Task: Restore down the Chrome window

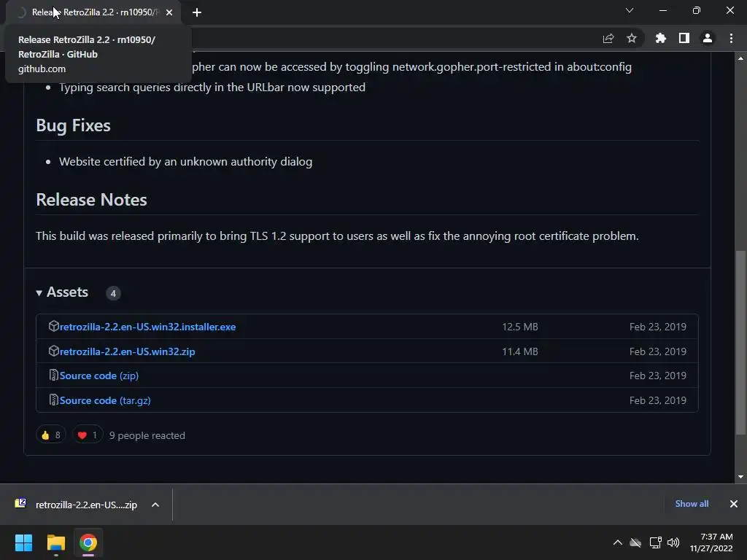Action: [697, 10]
